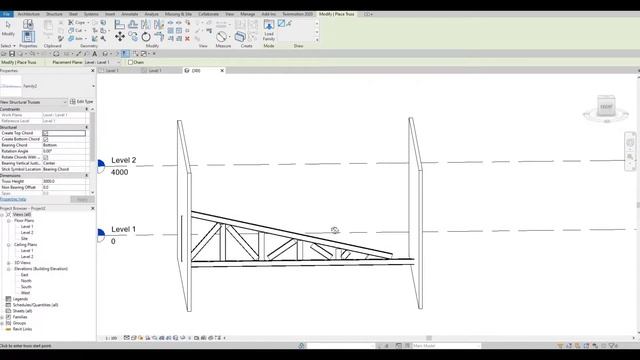Viewport: 640px width, 360px height.
Task: Click the Rotation Angle value field
Action: click(64, 151)
